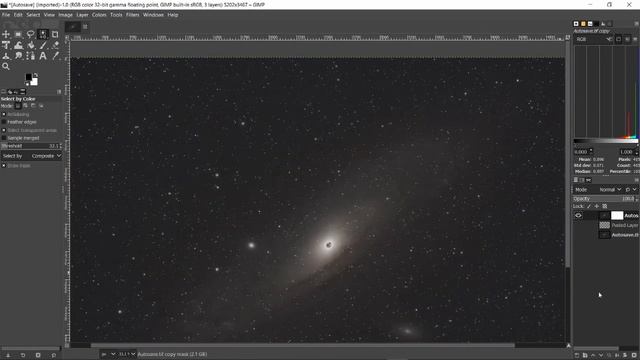Open the tool options tab configuration menu
640x360 pixels.
click(x=59, y=92)
